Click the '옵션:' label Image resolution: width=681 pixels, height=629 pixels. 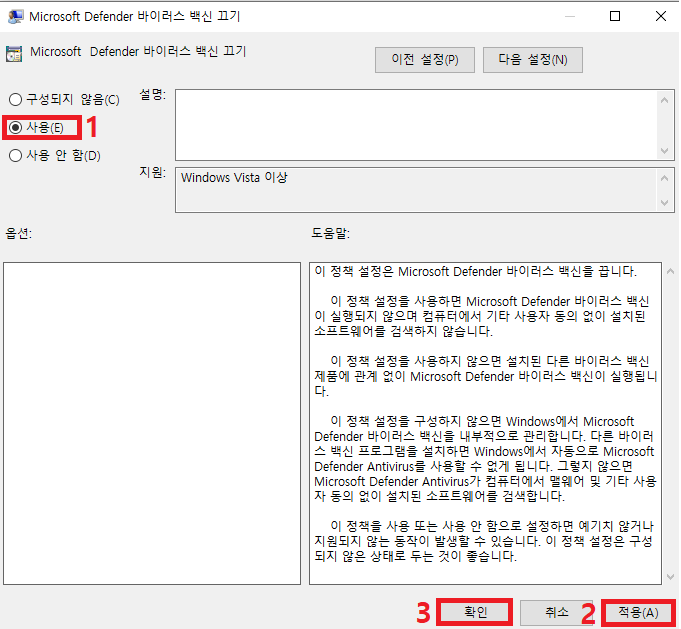pos(19,234)
